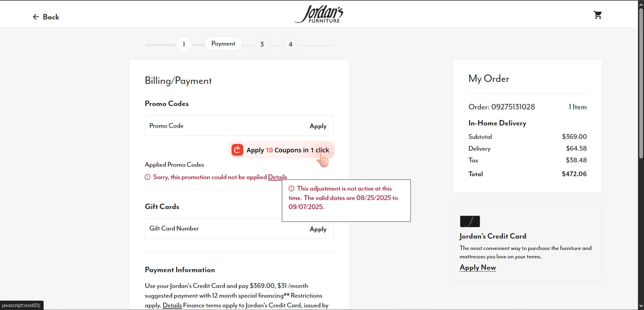Click the Applied Promo Codes label

[174, 164]
